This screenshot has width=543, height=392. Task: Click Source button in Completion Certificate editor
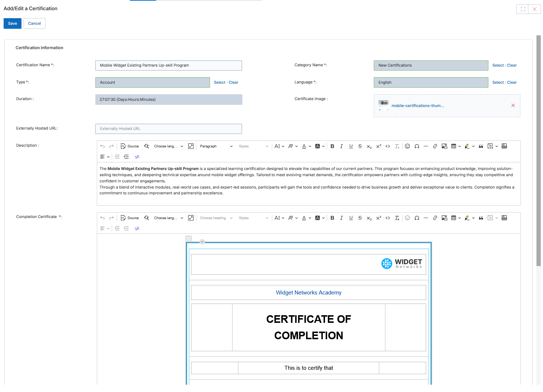[130, 218]
